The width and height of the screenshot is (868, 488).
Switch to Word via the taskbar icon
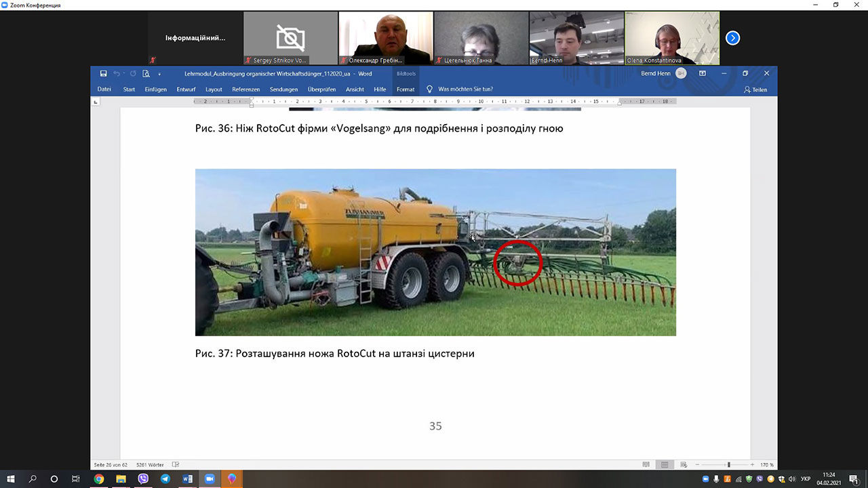(187, 479)
